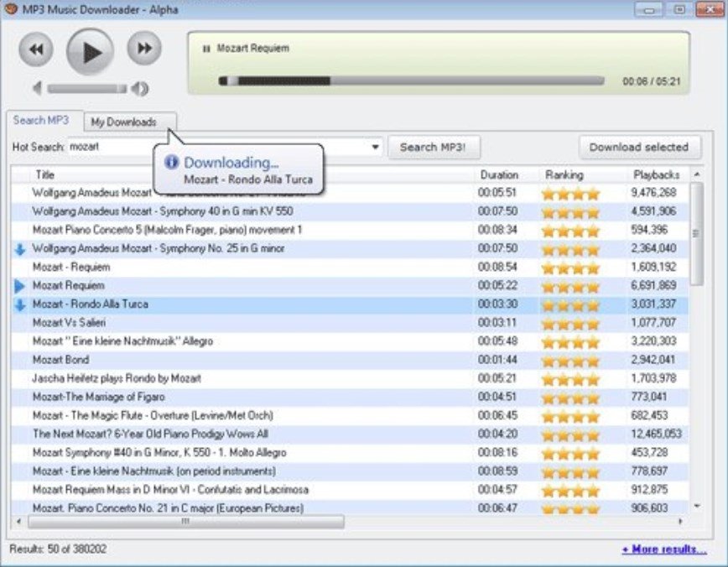Select the Mozart Vs Salieri row
The width and height of the screenshot is (728, 567).
tap(350, 323)
